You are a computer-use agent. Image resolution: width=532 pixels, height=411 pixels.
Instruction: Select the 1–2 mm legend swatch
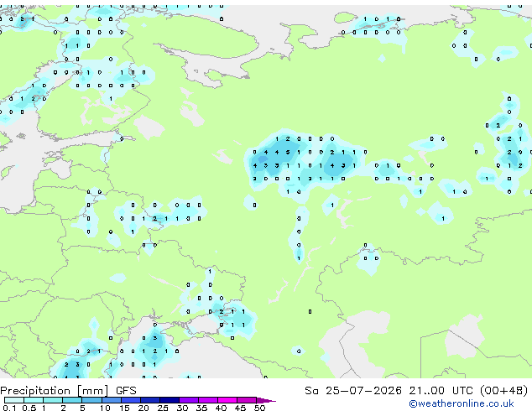[x=53, y=400]
